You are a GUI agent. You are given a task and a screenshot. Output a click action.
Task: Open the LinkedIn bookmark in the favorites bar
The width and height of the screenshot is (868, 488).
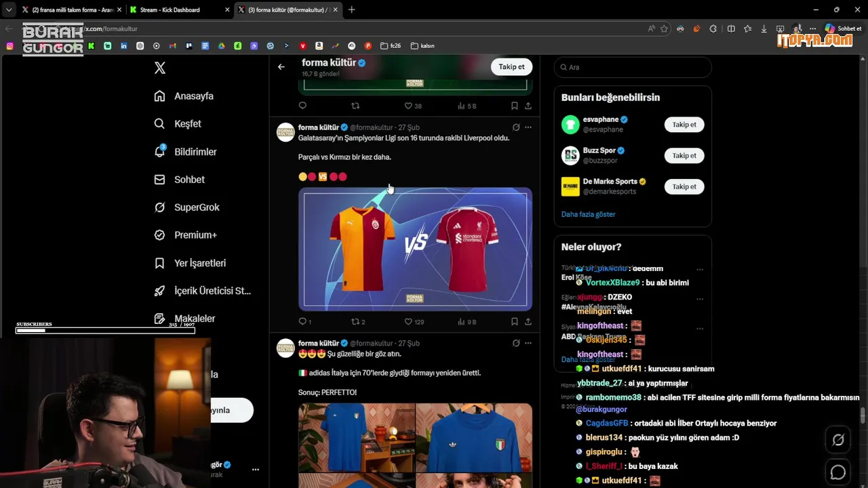[124, 46]
